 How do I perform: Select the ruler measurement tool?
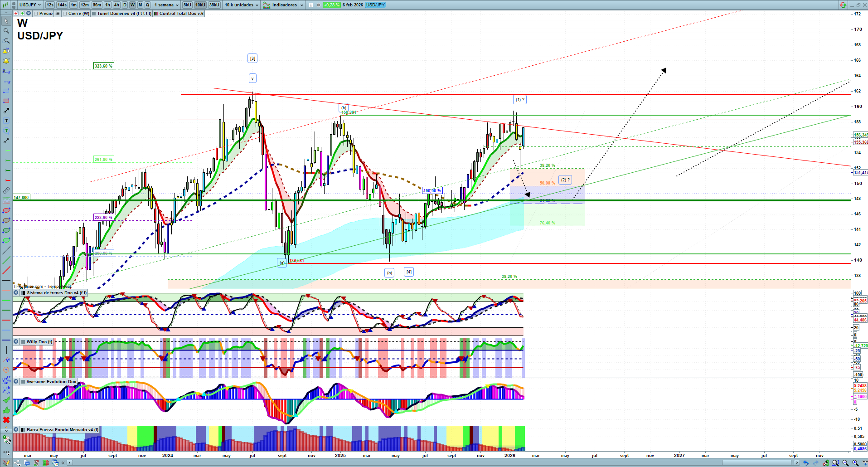click(6, 190)
